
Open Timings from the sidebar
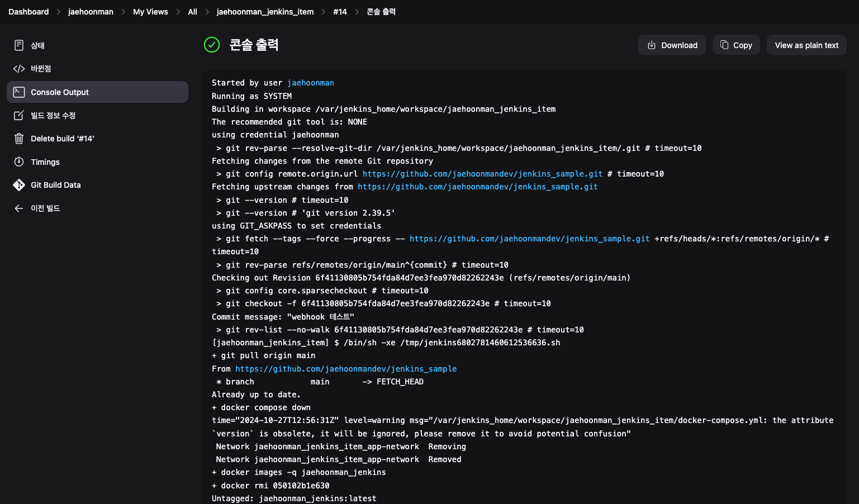tap(97, 162)
